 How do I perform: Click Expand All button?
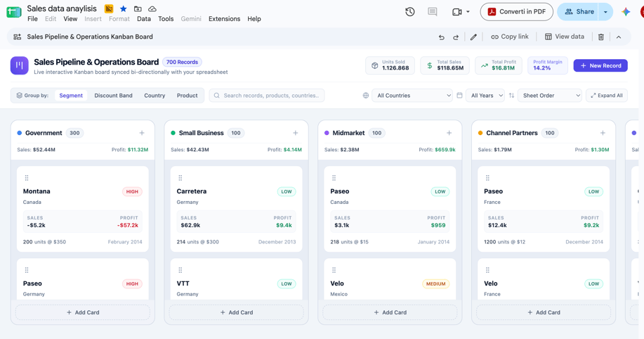(607, 96)
